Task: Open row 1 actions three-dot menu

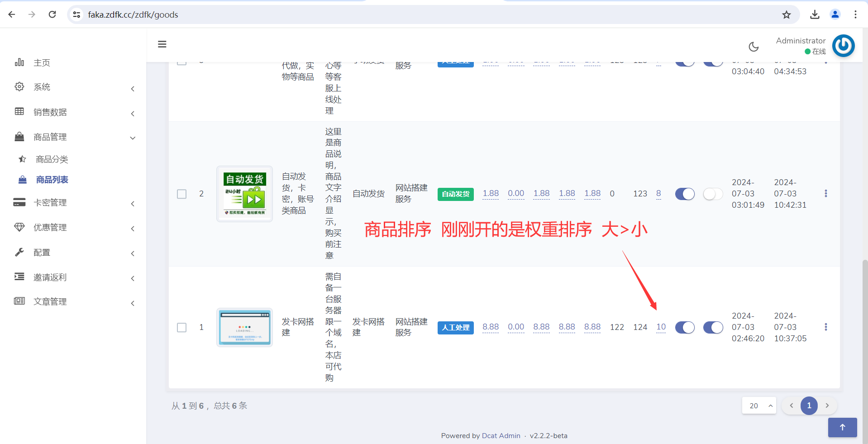Action: pyautogui.click(x=826, y=327)
